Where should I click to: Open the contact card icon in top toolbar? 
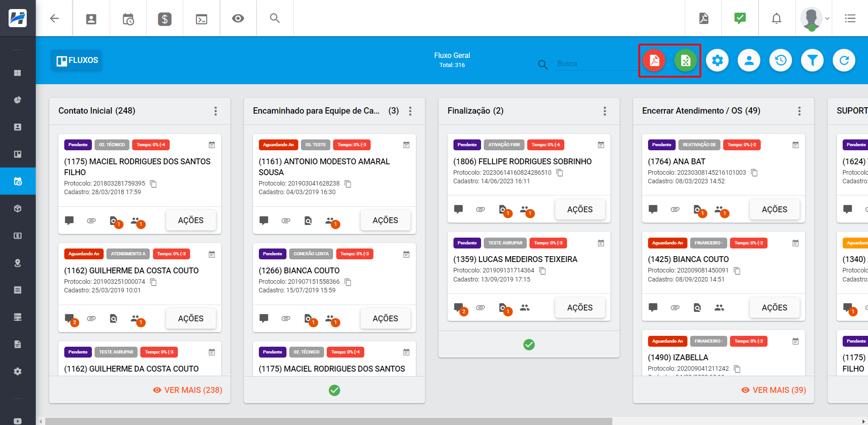[x=91, y=19]
